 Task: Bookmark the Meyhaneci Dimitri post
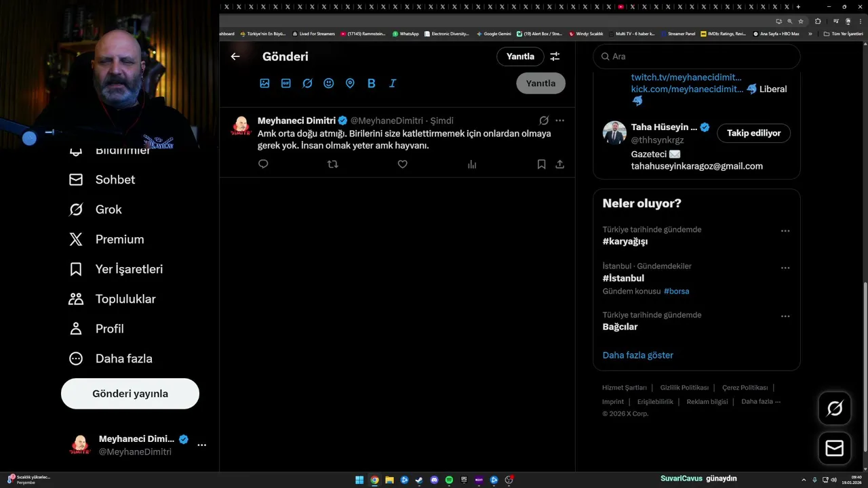[541, 164]
